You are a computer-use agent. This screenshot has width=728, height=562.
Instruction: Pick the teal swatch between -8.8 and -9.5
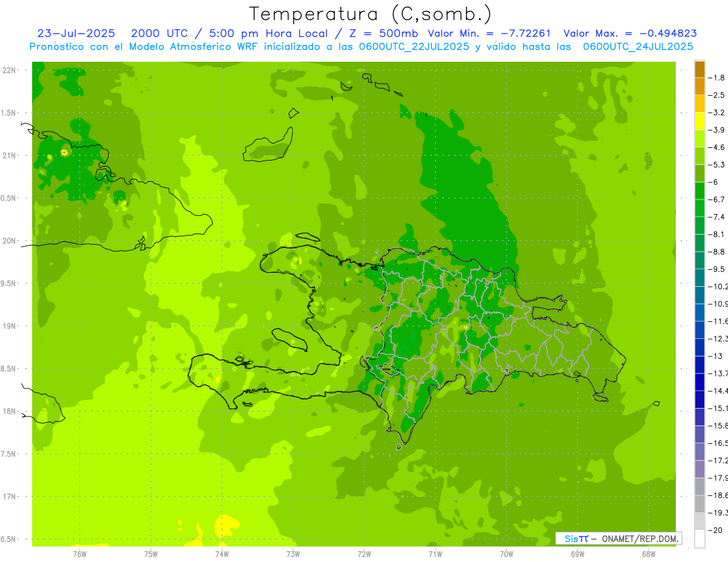pyautogui.click(x=699, y=261)
